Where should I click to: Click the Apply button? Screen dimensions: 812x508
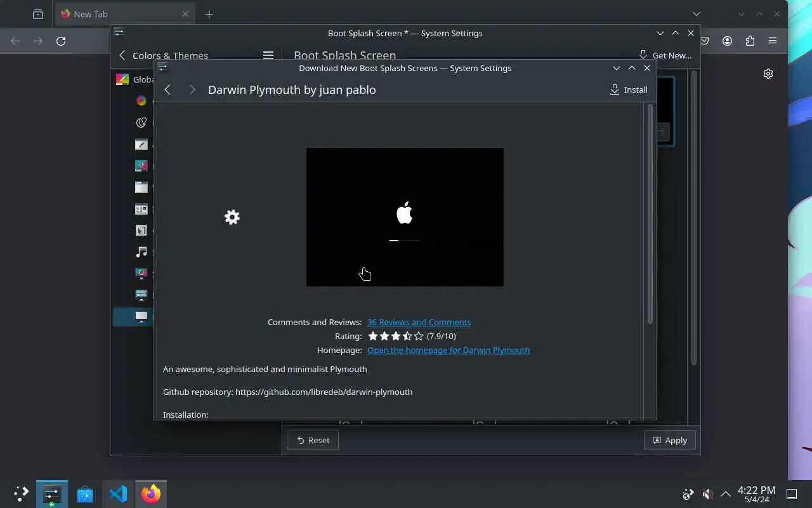pos(670,440)
